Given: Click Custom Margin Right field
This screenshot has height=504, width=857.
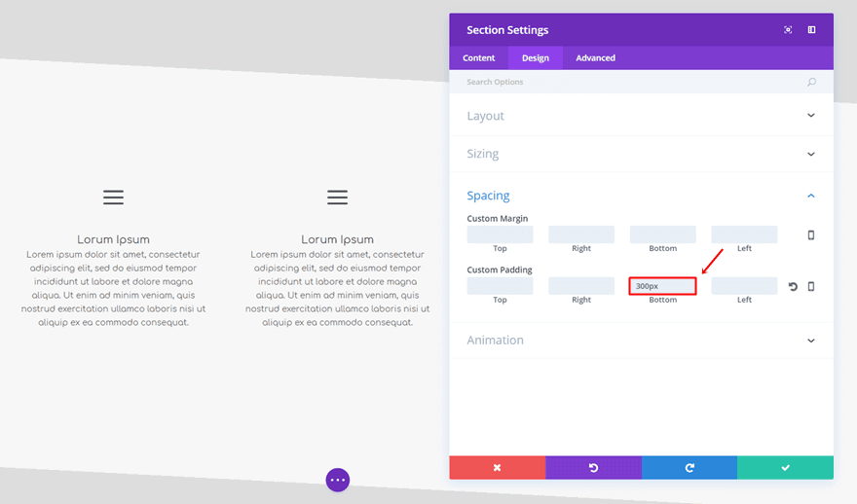Looking at the screenshot, I should [x=581, y=234].
